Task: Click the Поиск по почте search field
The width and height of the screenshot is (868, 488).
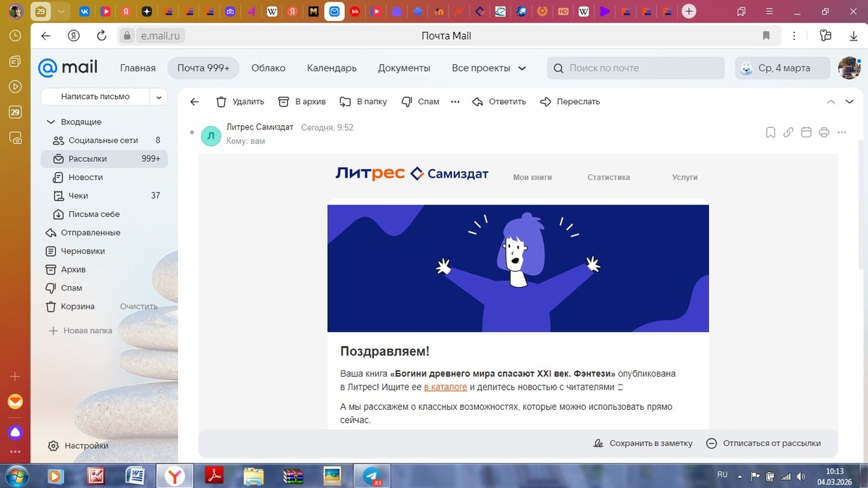Action: pyautogui.click(x=636, y=68)
